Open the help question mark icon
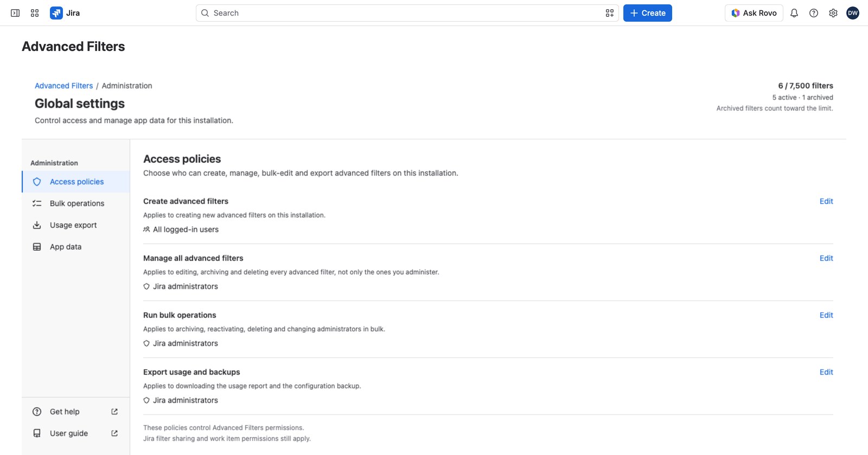 tap(814, 13)
